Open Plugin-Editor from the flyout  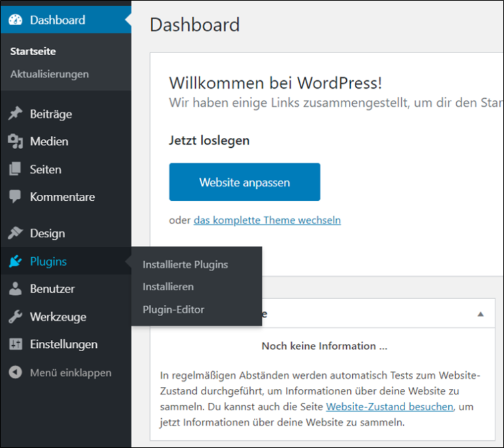tap(173, 309)
